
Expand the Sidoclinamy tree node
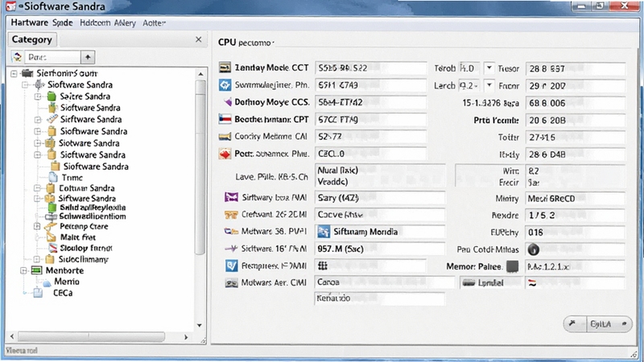[36, 259]
